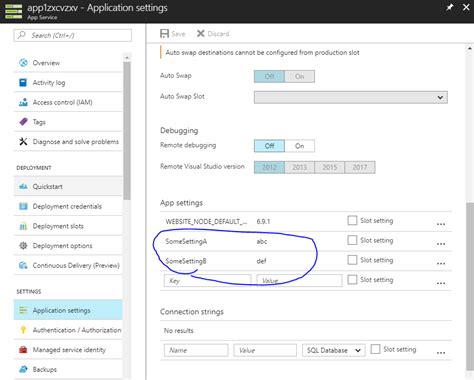Click the Discard X icon
The width and height of the screenshot is (474, 380).
pyautogui.click(x=200, y=33)
